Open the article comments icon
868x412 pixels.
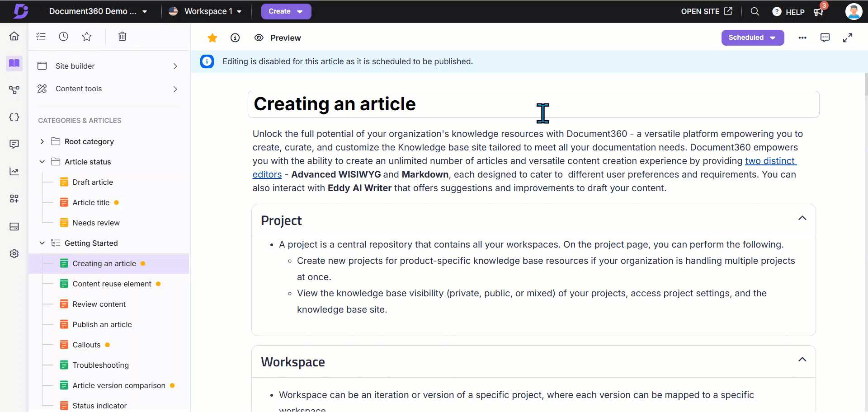click(825, 38)
